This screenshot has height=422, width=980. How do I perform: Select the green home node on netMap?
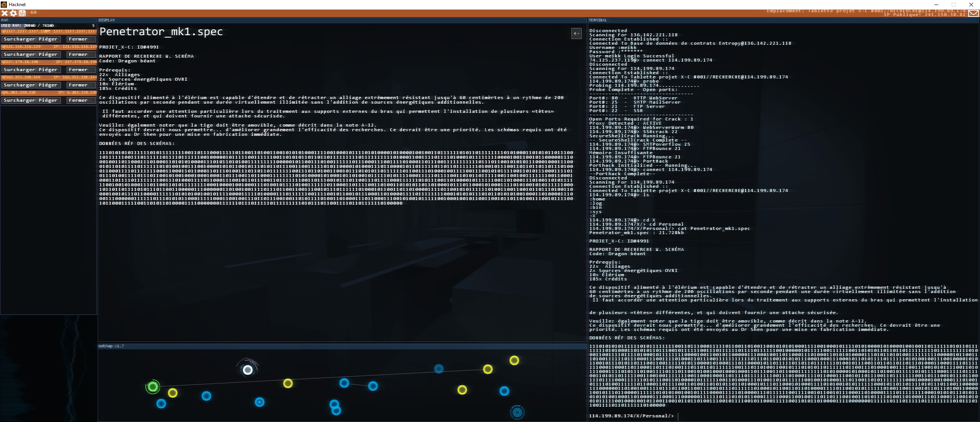click(x=153, y=387)
